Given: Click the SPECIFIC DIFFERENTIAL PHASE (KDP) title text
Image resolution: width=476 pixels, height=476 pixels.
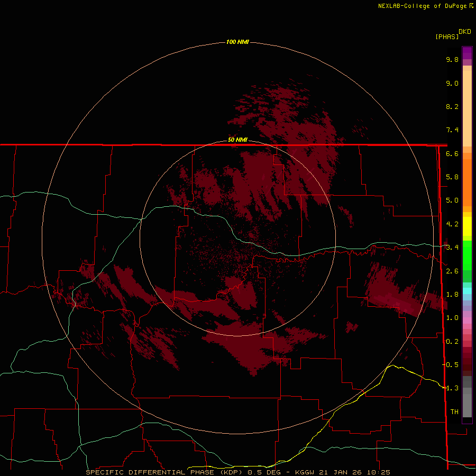Looking at the screenshot, I should tap(164, 472).
